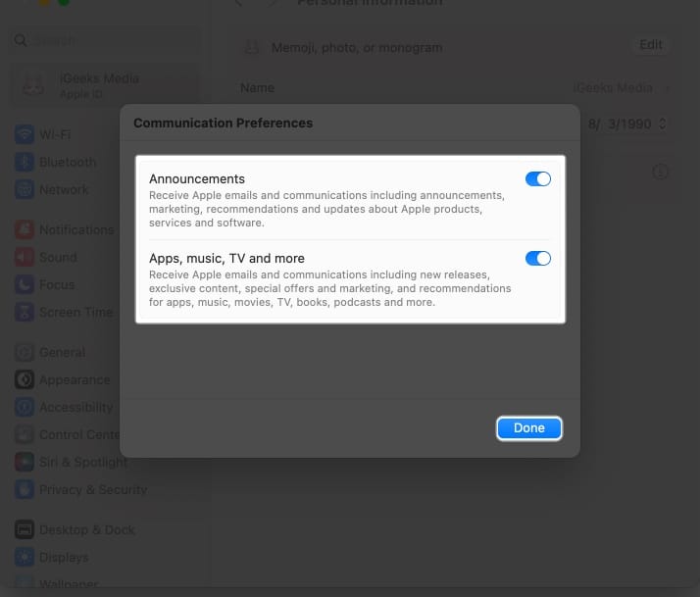
Task: Click the Sound speaker icon
Action: pyautogui.click(x=25, y=257)
